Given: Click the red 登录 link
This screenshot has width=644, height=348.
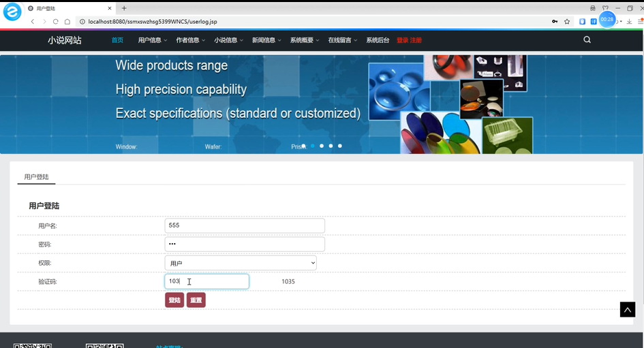Looking at the screenshot, I should [403, 40].
